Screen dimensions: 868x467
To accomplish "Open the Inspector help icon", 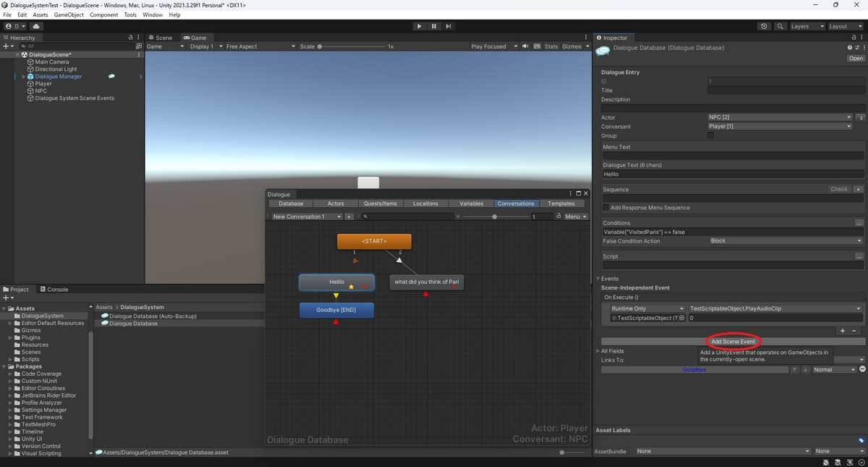I will click(850, 48).
